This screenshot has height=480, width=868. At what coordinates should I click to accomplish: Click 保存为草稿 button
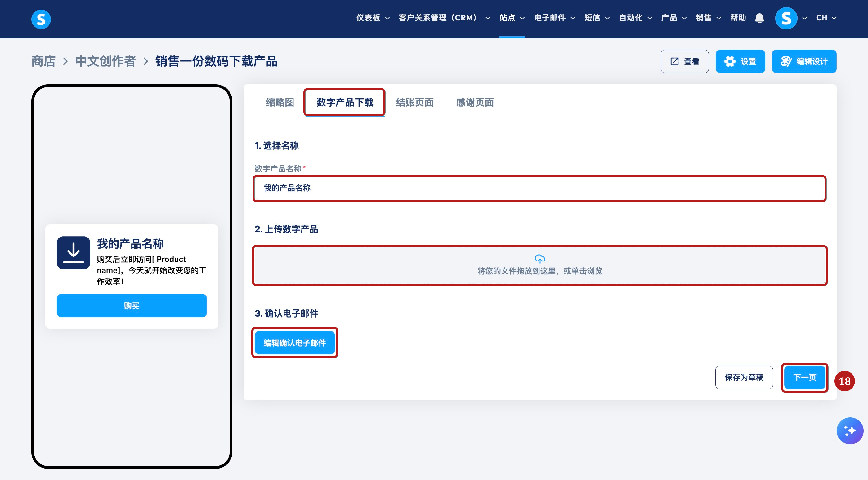point(744,377)
